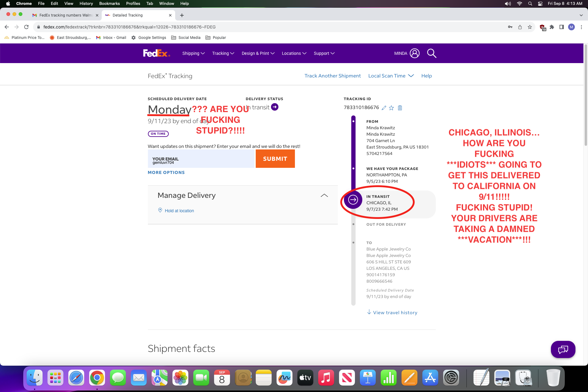Open MINDA's account profile icon
Screen dimensions: 588x392
point(414,53)
